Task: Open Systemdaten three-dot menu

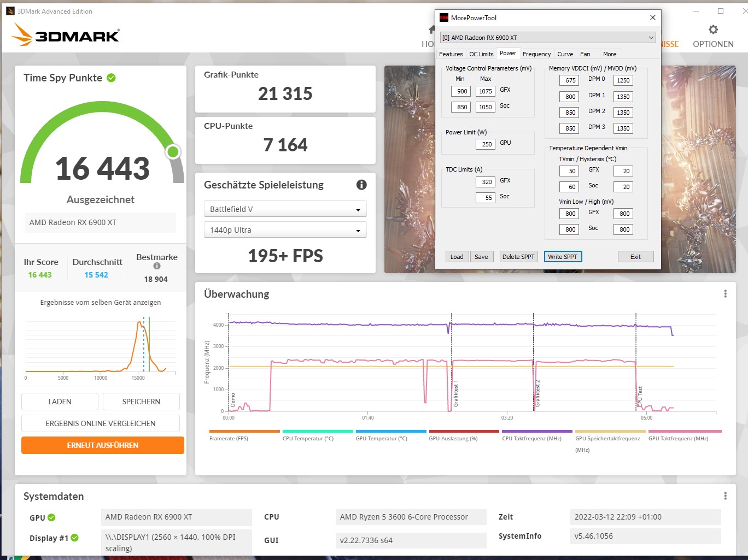Action: click(x=726, y=496)
